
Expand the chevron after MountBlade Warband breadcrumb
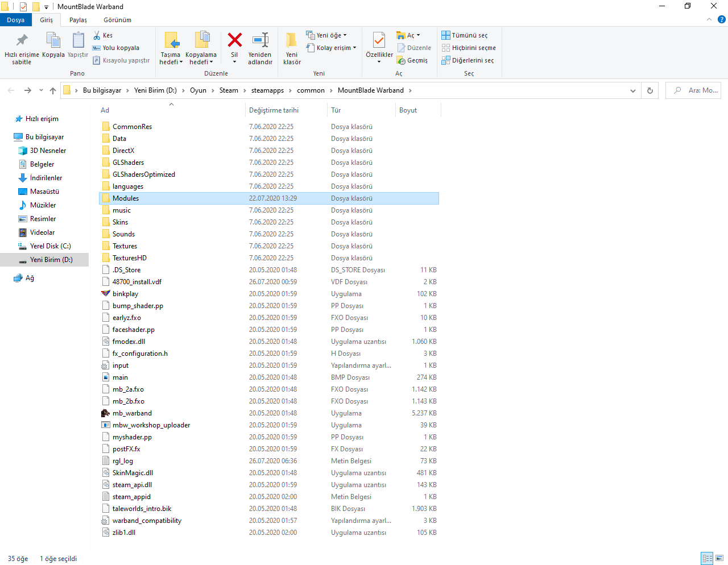[410, 90]
